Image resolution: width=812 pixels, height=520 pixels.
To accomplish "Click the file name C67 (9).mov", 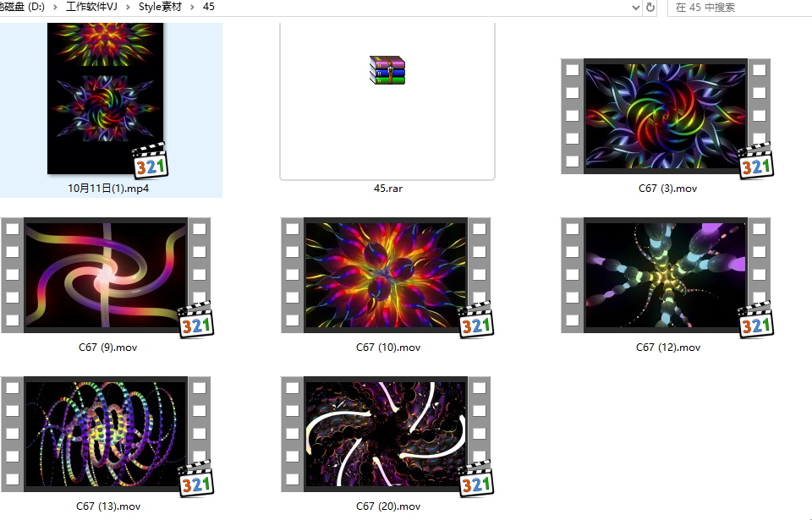I will click(107, 348).
